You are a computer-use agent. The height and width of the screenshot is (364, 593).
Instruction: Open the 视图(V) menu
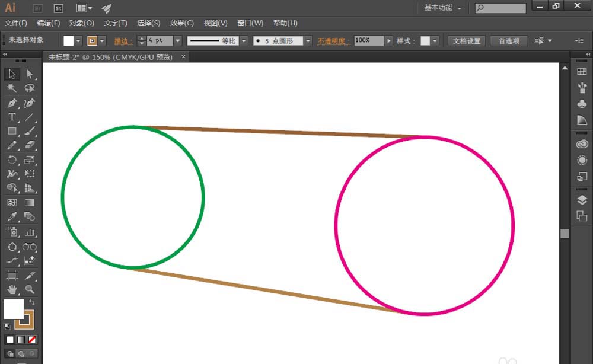pyautogui.click(x=216, y=23)
